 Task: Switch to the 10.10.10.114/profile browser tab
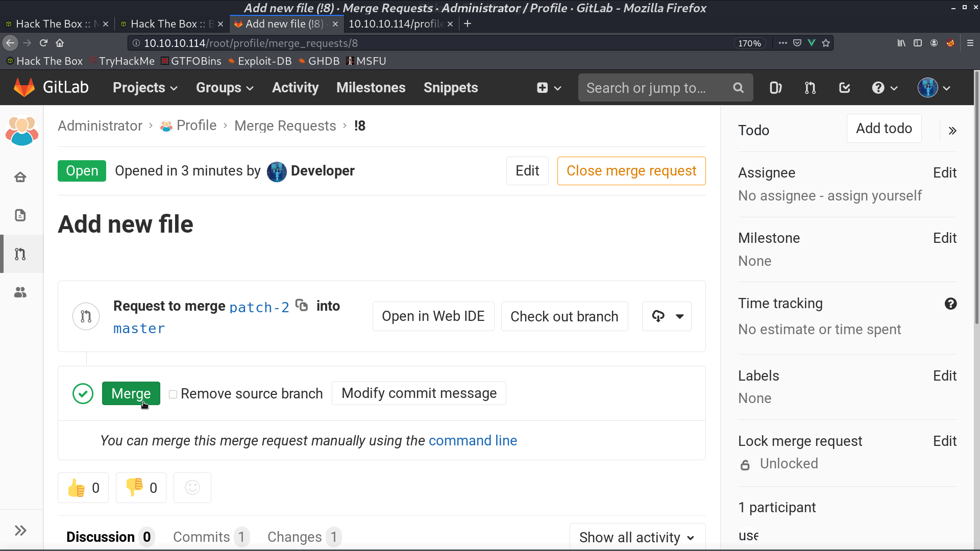coord(400,23)
